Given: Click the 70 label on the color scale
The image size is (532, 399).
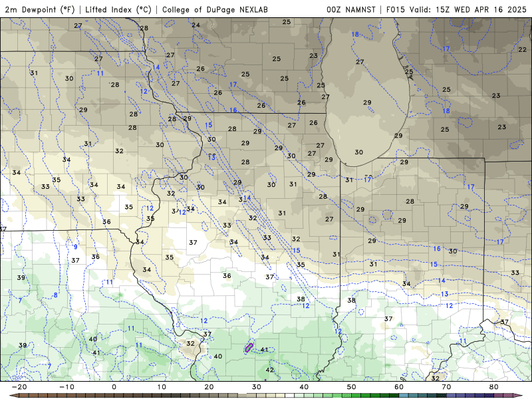Looking at the screenshot, I should click(x=446, y=387).
